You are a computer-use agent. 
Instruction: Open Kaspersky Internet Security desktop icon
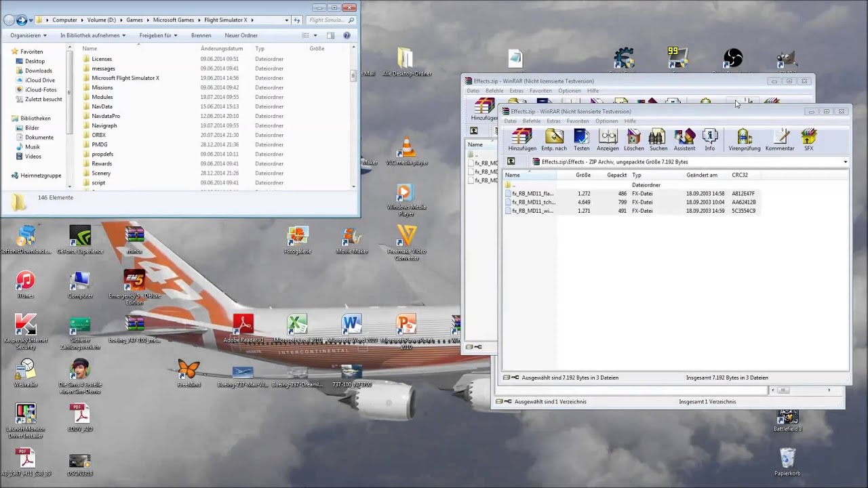pyautogui.click(x=25, y=332)
